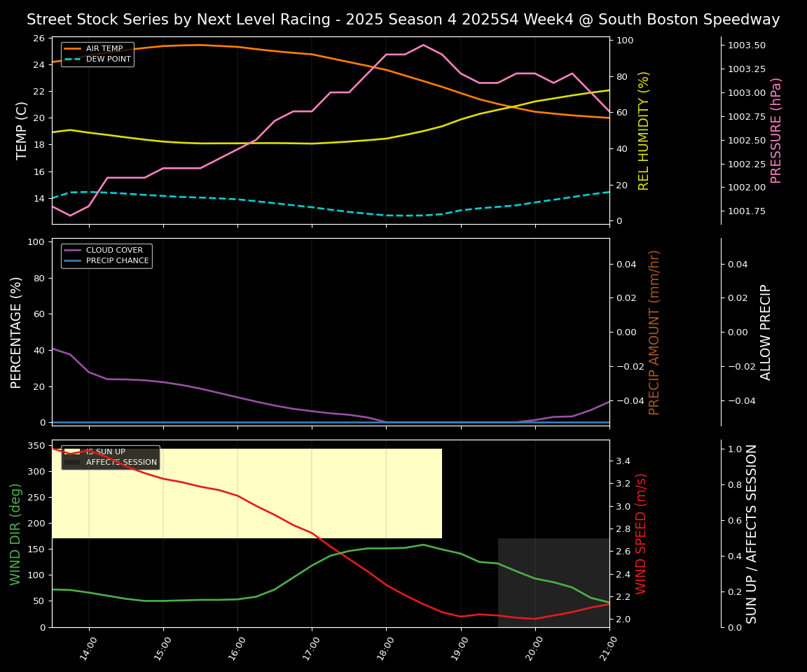807x672 pixels.
Task: Click the WIND DIR (deg) axis label
Action: [x=15, y=533]
